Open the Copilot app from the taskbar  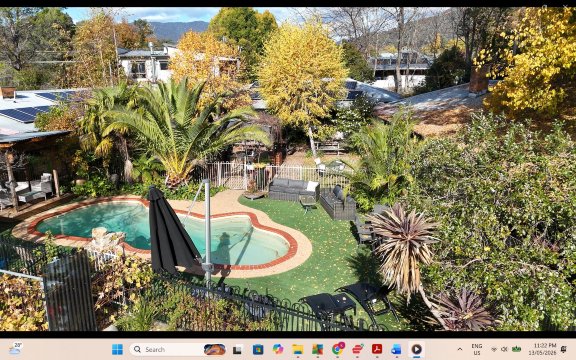pyautogui.click(x=278, y=349)
